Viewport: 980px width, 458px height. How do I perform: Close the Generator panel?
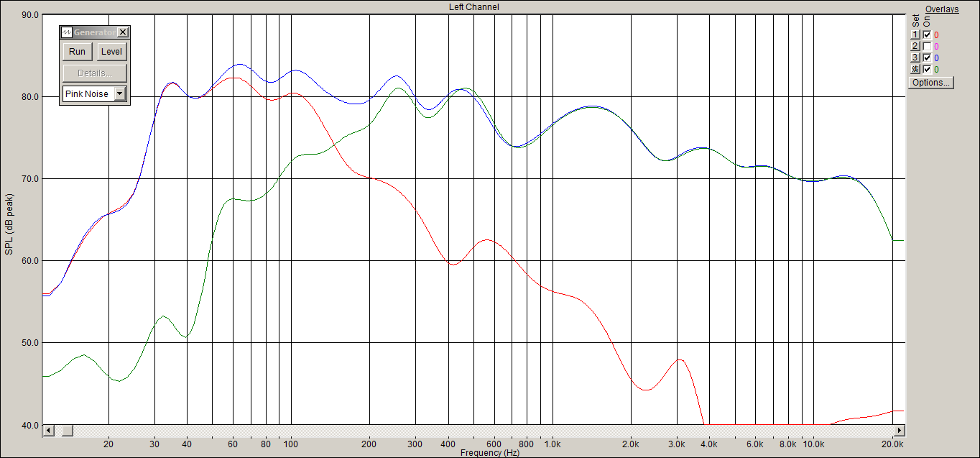pyautogui.click(x=123, y=32)
